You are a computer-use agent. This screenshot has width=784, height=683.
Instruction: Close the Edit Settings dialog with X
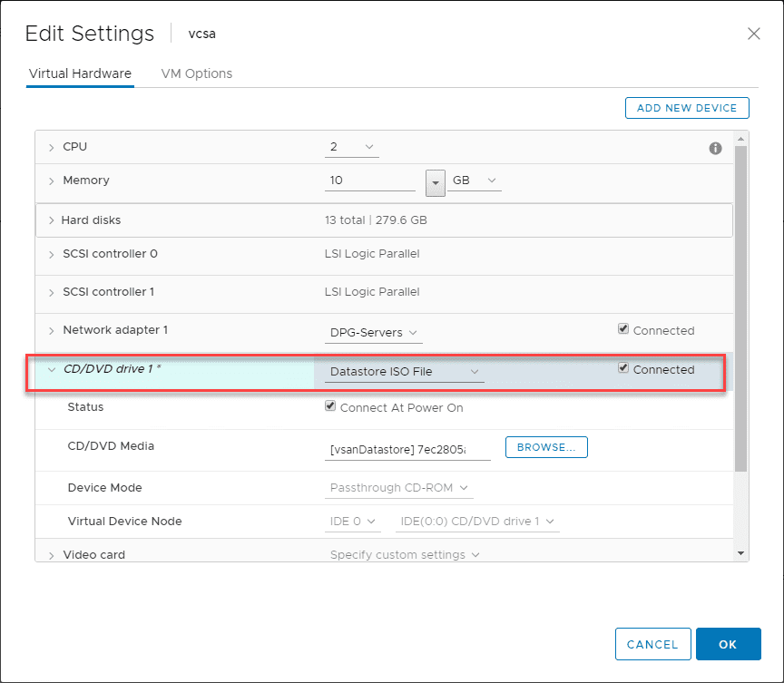[753, 34]
